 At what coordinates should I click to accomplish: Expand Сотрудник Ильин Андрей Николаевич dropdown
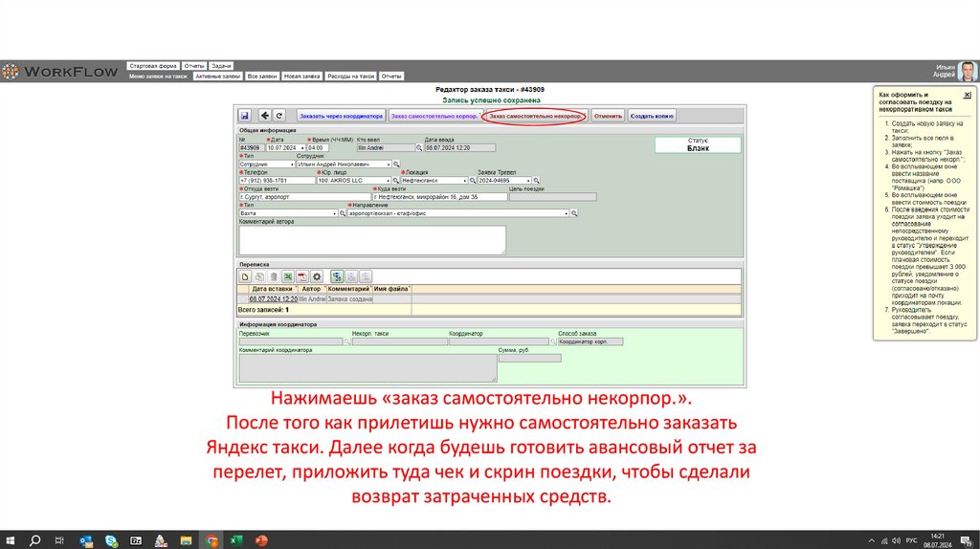[x=389, y=165]
